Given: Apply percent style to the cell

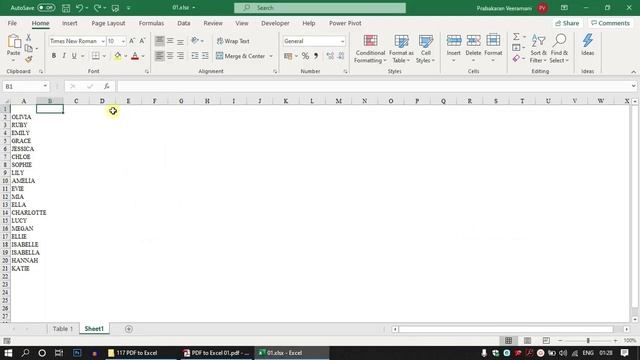Looking at the screenshot, I should pos(305,56).
